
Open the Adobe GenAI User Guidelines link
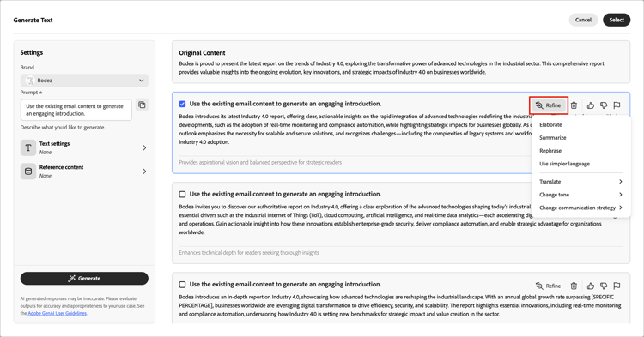click(x=57, y=313)
